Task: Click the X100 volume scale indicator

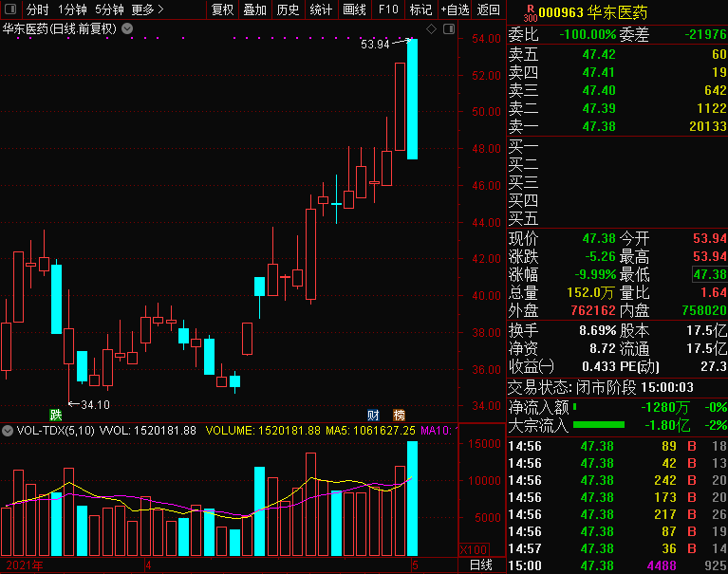Action: click(x=474, y=549)
